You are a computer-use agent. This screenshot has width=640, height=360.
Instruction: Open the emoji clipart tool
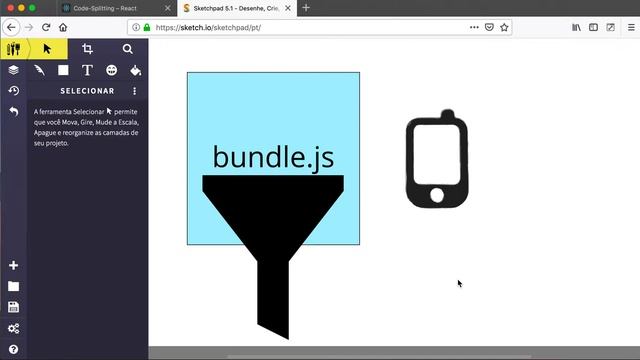point(111,70)
